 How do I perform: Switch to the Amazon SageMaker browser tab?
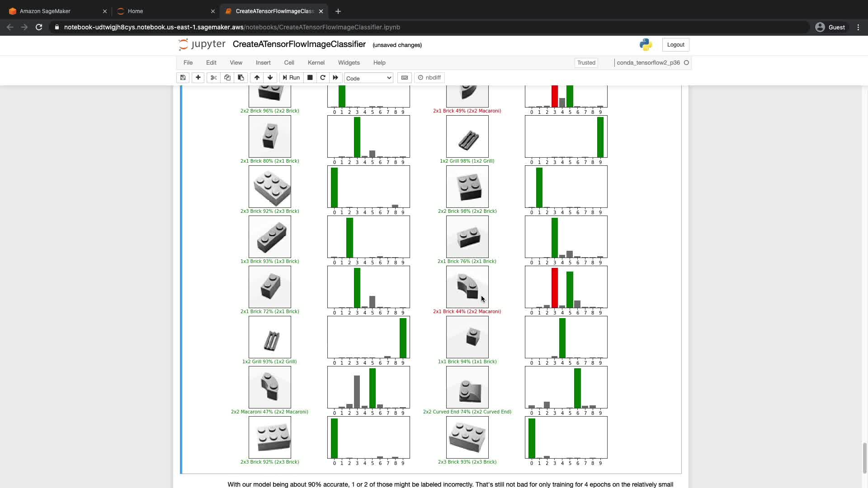point(45,11)
